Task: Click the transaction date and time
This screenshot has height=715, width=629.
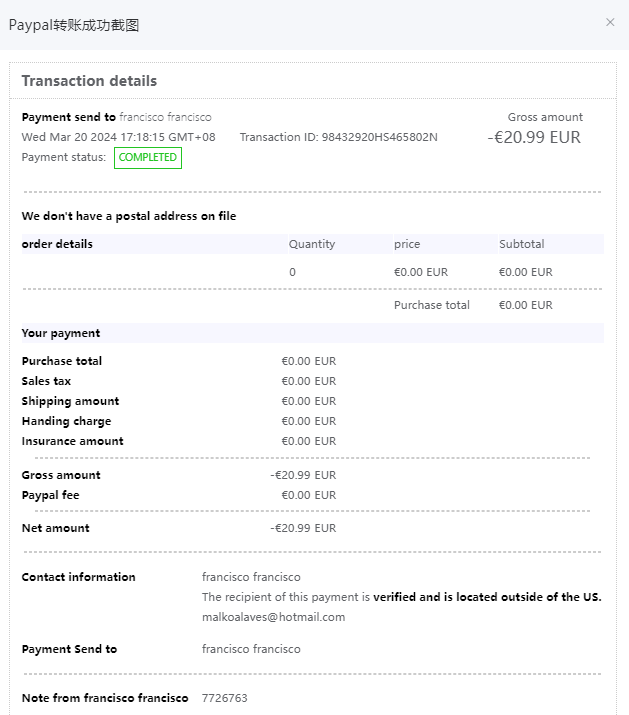Action: point(118,137)
